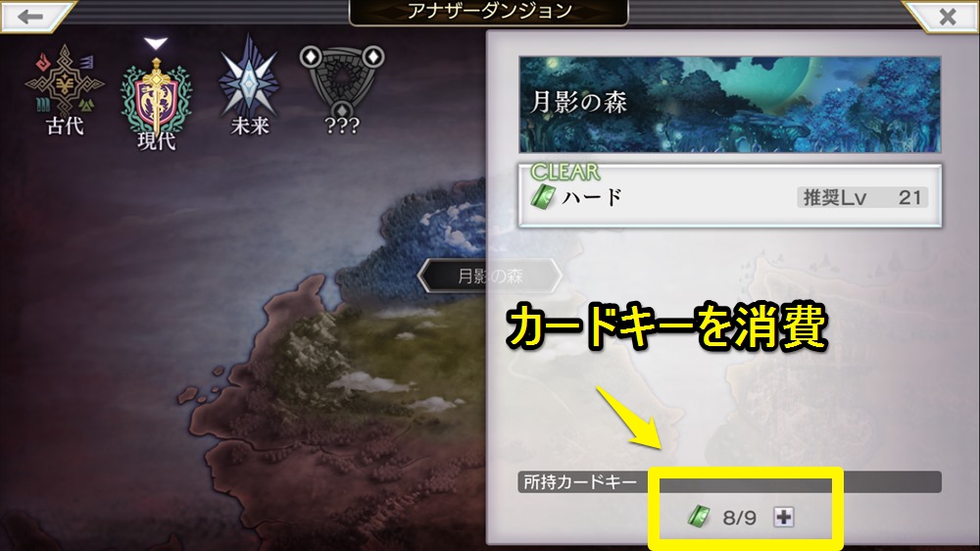Click the 現代 era text label

click(x=156, y=141)
